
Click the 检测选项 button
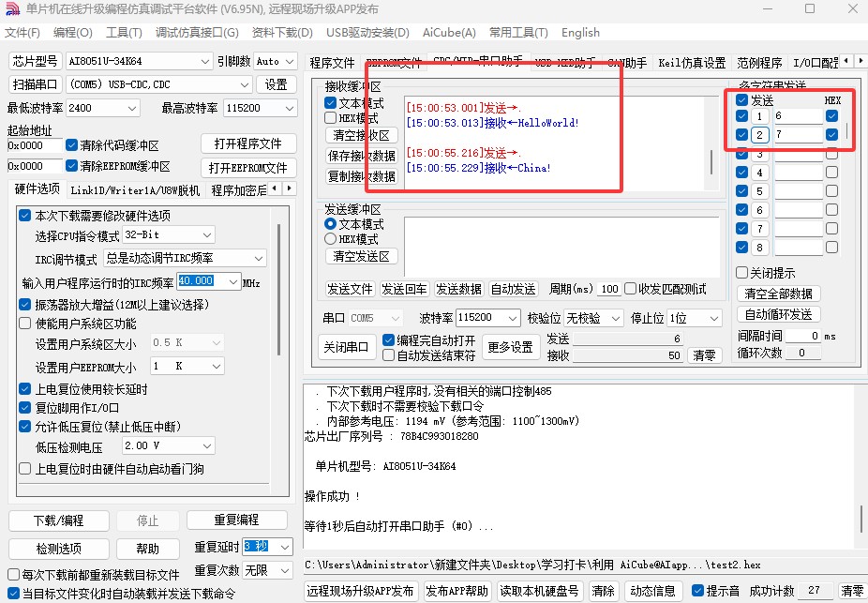[59, 549]
